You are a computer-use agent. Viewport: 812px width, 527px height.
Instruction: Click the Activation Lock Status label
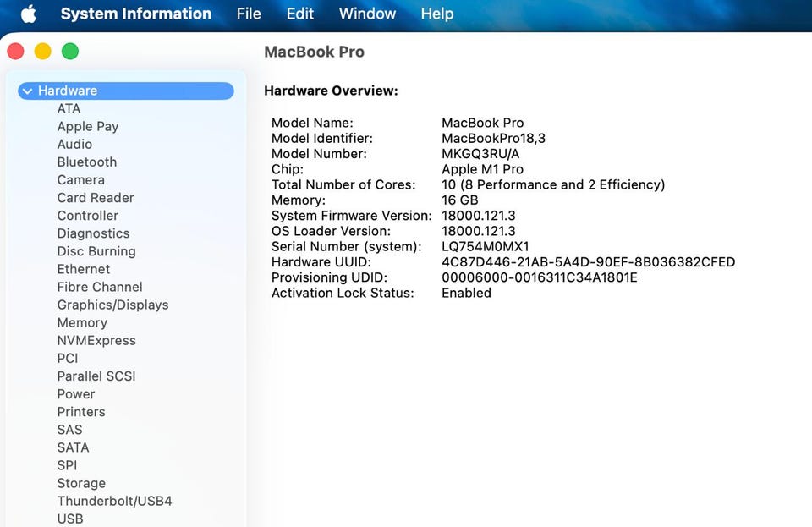343,293
